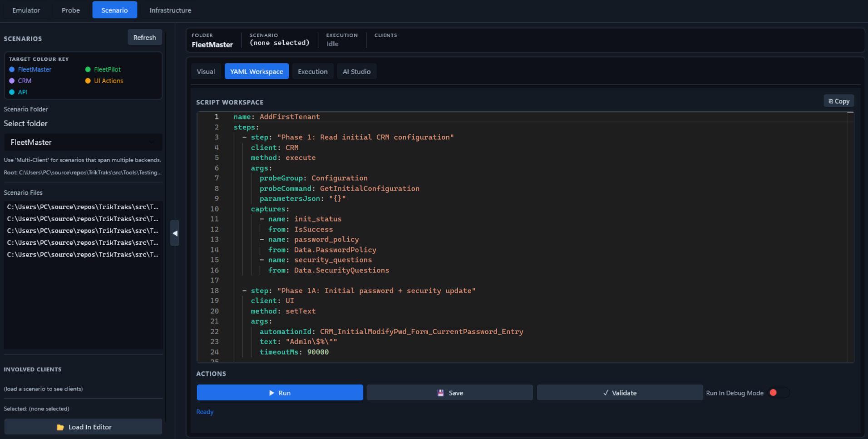
Task: Click the CRM colour key label
Action: [25, 81]
